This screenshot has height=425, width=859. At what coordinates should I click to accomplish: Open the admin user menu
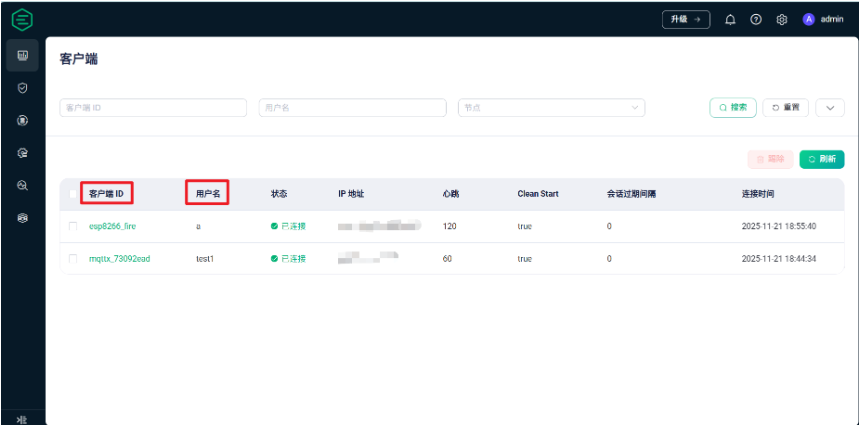tap(823, 19)
